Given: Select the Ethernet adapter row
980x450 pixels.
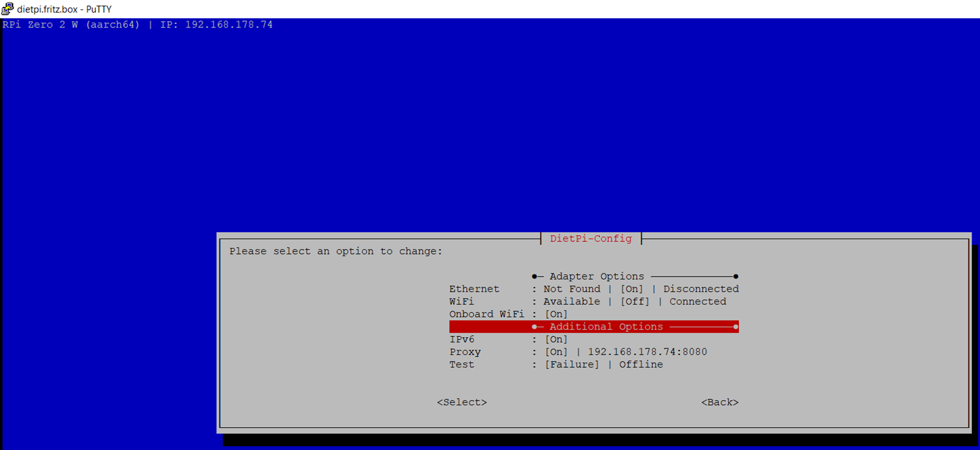Looking at the screenshot, I should (x=594, y=289).
